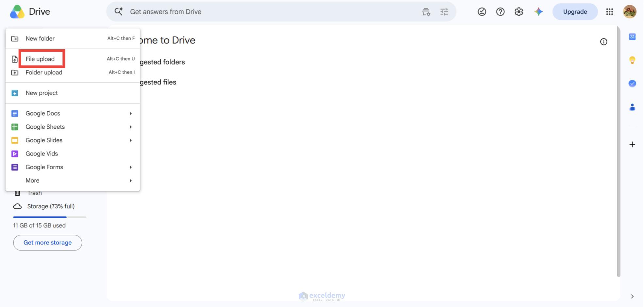The height and width of the screenshot is (307, 644).
Task: Click the Google Forms icon
Action: (x=15, y=167)
